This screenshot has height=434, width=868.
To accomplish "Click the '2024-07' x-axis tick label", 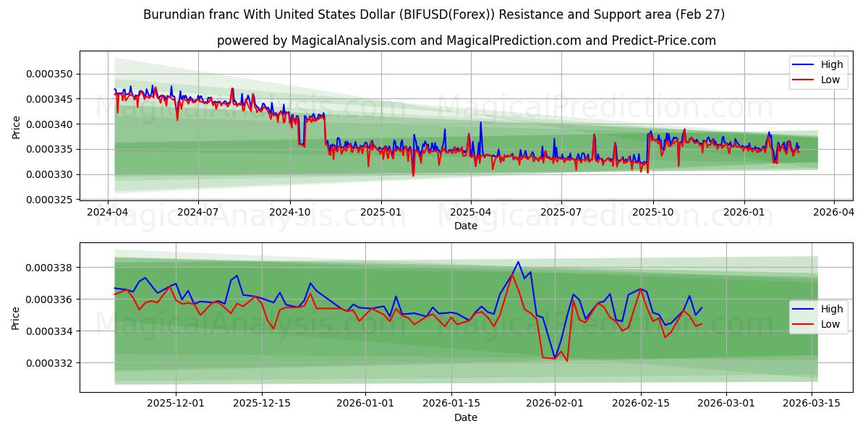I will point(198,213).
